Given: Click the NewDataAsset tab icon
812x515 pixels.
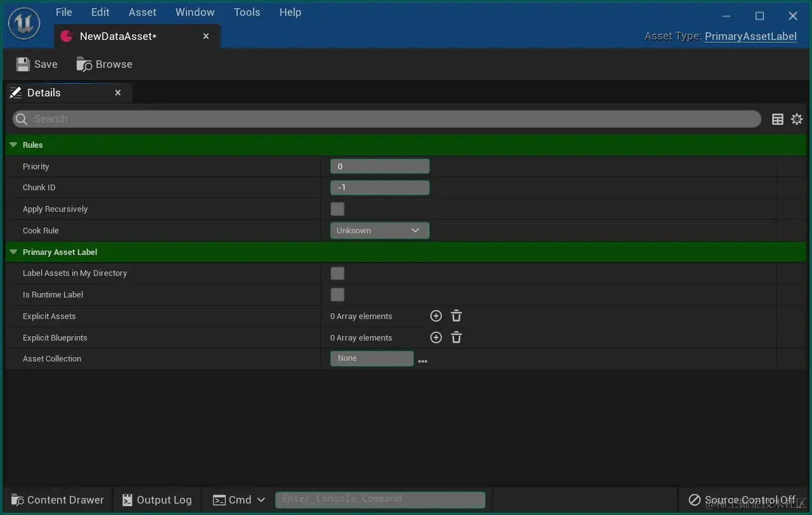Looking at the screenshot, I should click(67, 37).
